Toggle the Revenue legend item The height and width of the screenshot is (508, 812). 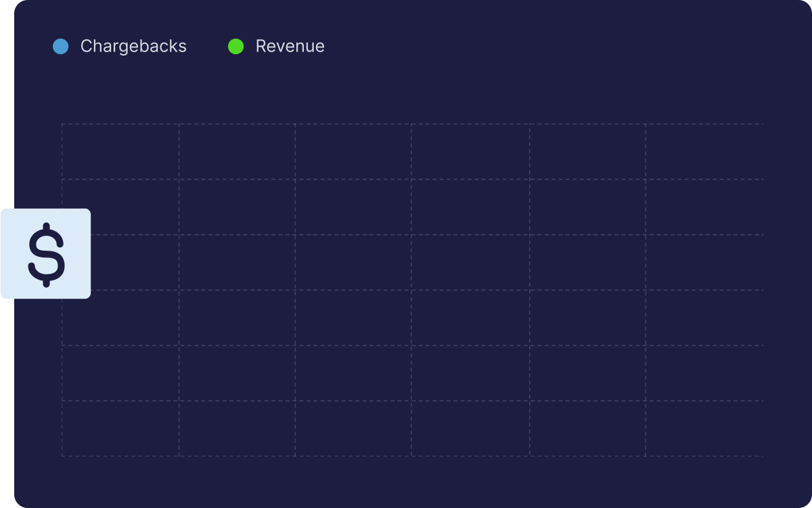click(x=276, y=46)
